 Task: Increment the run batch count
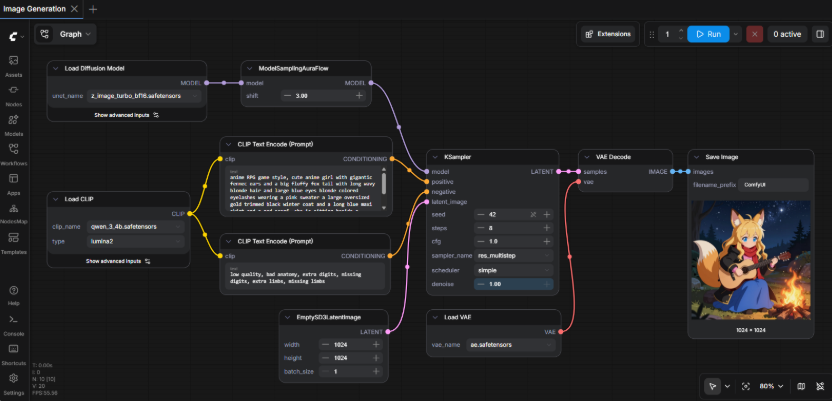pyautogui.click(x=681, y=31)
